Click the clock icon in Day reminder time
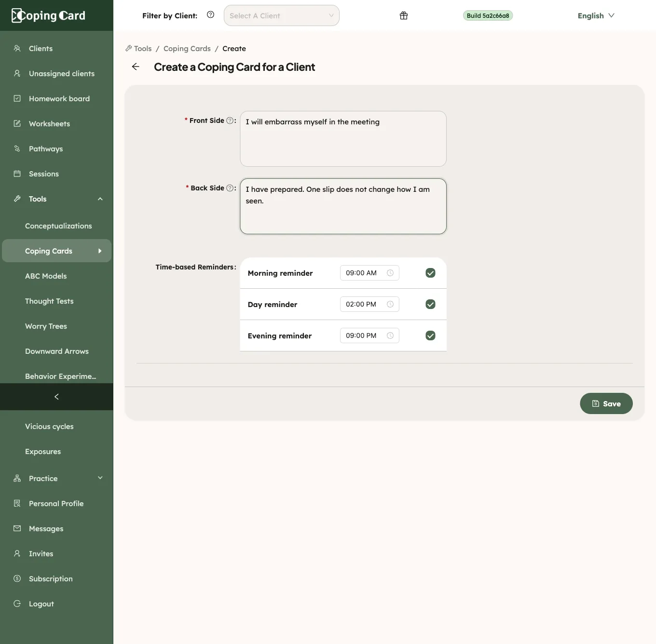656x644 pixels. point(390,304)
